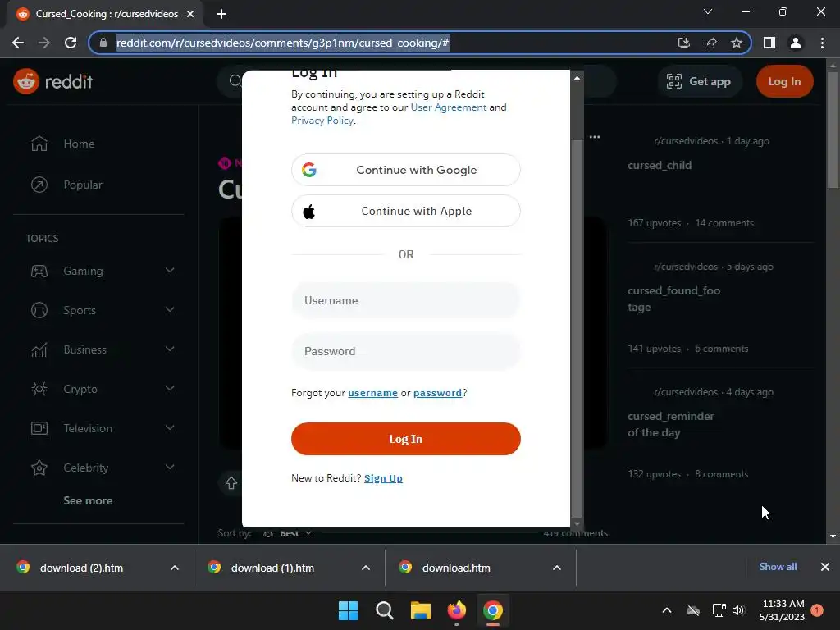Open File Explorer from taskbar
Viewport: 840px width, 630px height.
421,610
